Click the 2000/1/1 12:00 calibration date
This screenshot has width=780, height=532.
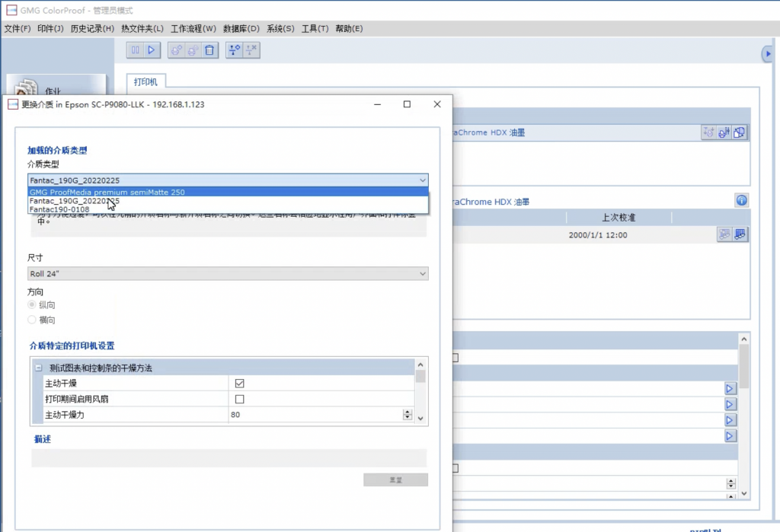598,234
